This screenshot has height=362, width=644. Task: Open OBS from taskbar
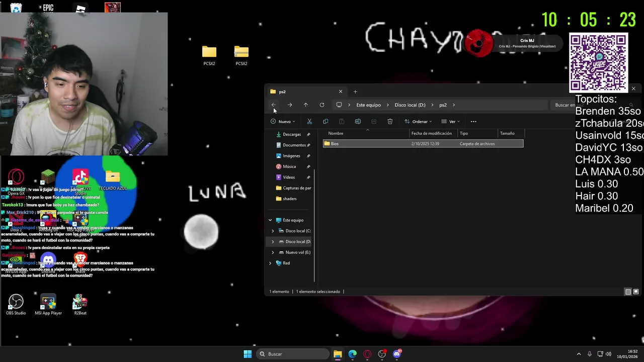382,354
